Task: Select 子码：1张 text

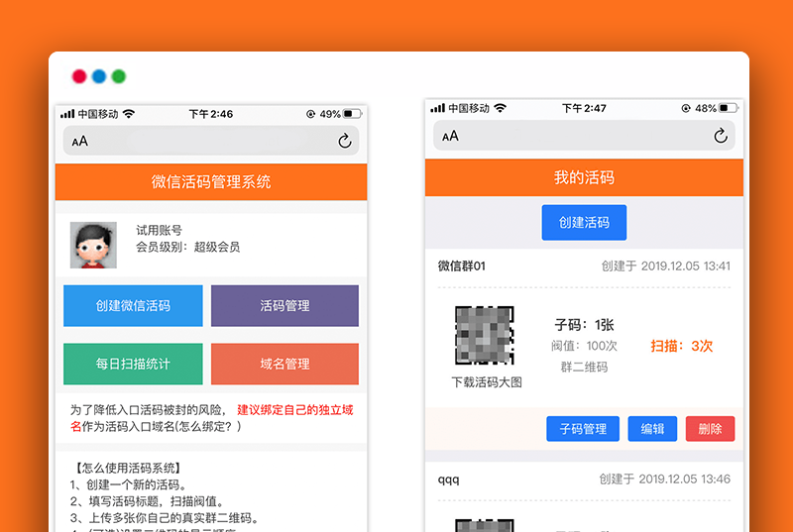Action: pos(584,325)
